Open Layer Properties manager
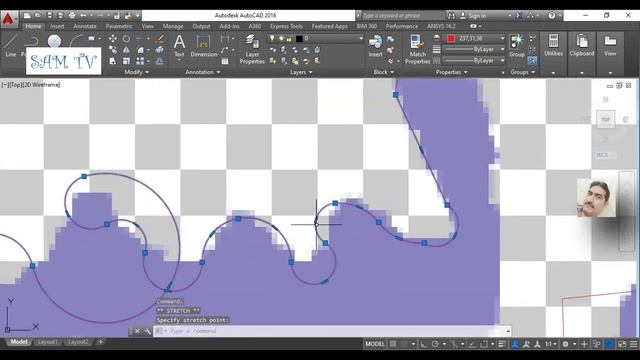 coord(252,49)
